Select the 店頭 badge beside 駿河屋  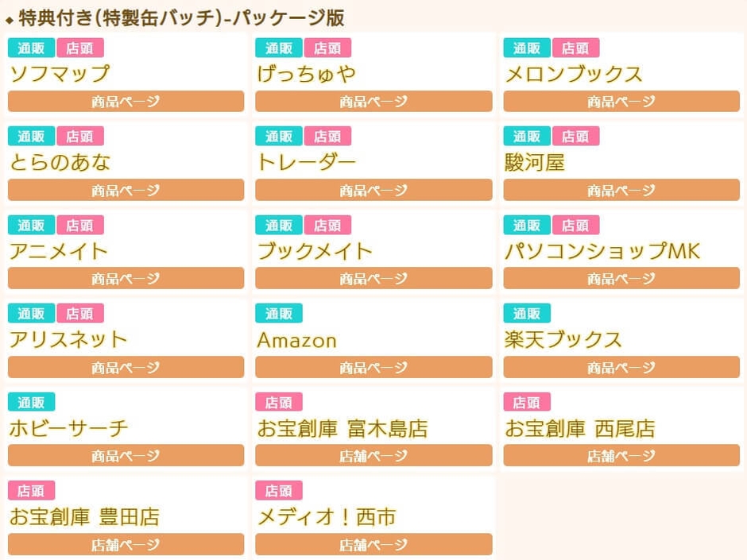[x=576, y=136]
